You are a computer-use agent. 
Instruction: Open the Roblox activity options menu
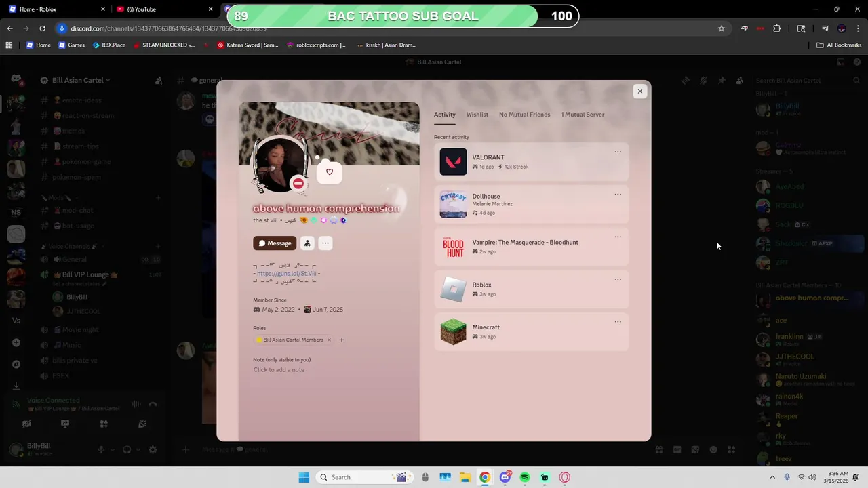click(x=618, y=279)
